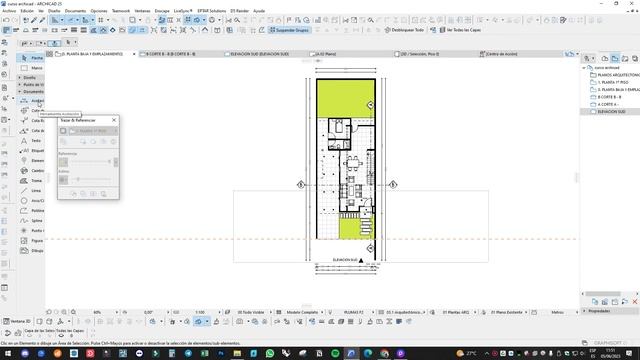Select the Cambio tool in toolbox

click(31, 171)
